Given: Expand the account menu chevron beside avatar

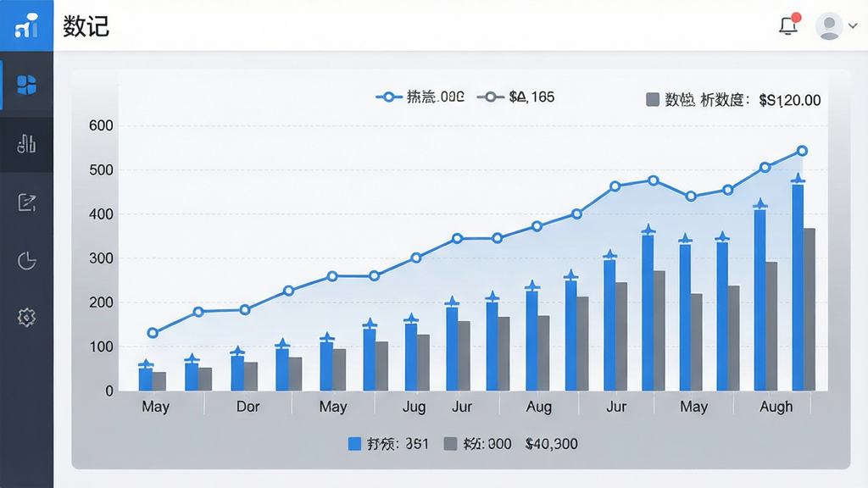Looking at the screenshot, I should click(x=853, y=25).
